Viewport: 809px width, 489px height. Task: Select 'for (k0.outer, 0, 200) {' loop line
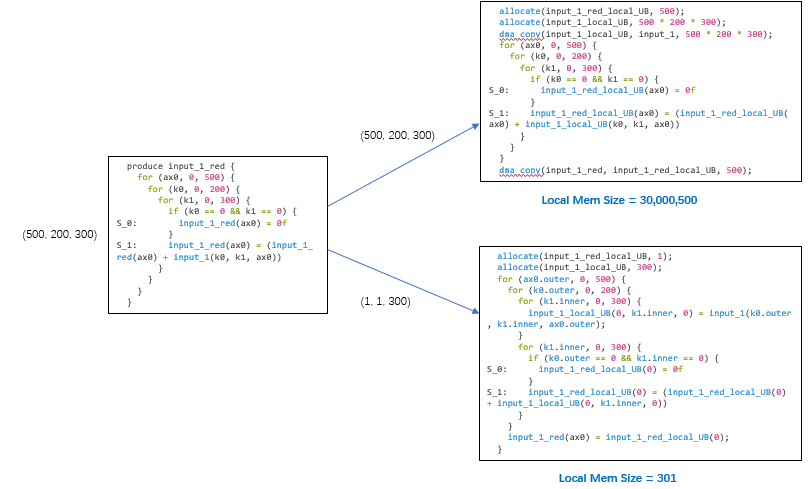point(569,290)
